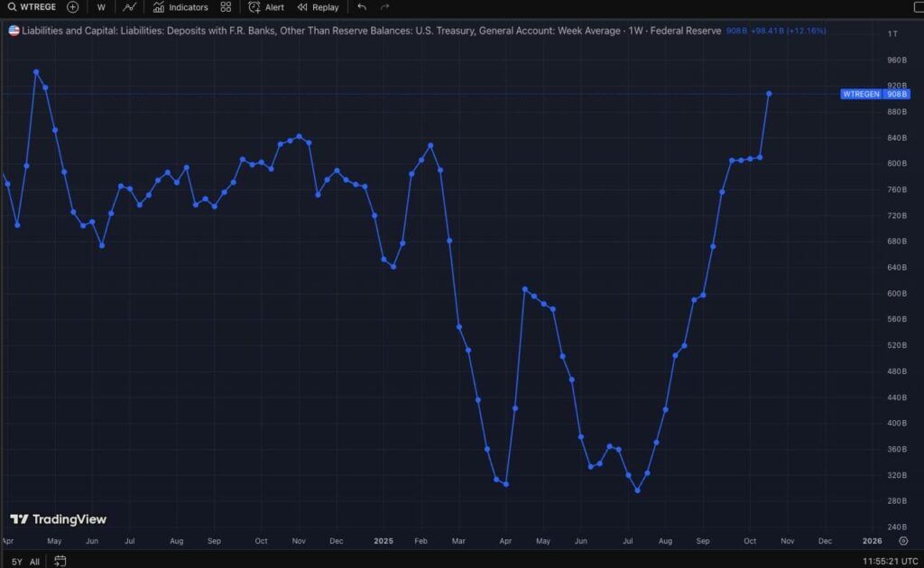The width and height of the screenshot is (924, 568).
Task: Open the W timeframe selector
Action: (x=100, y=7)
